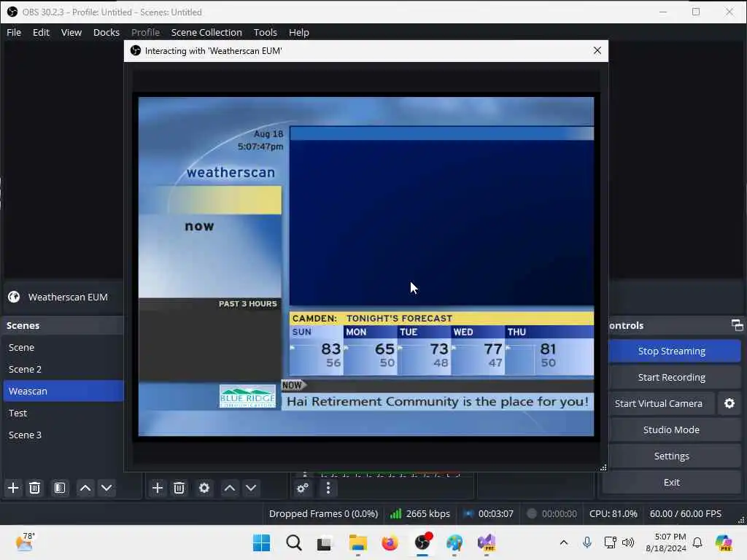The image size is (747, 560).
Task: Click the taskbar clock showing 5:07 PM
Action: [x=665, y=542]
